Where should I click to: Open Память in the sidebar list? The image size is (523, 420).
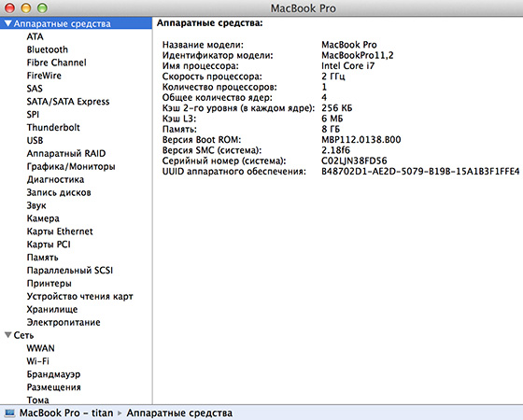point(42,258)
